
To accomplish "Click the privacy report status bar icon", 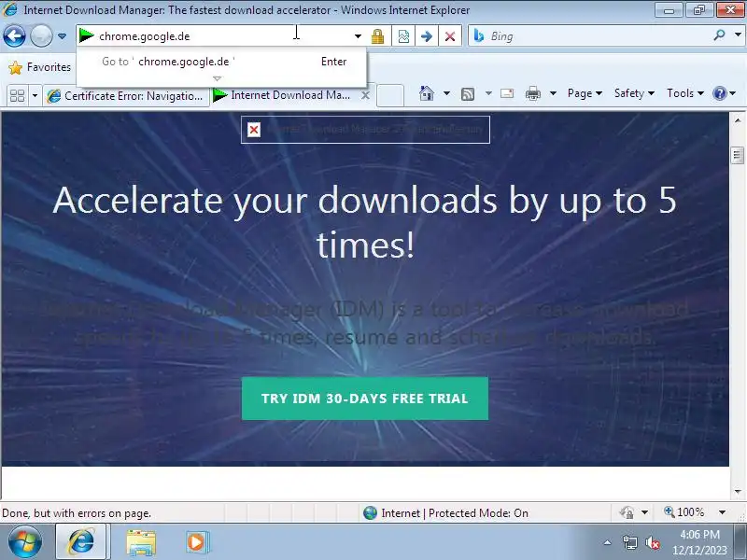I will (627, 512).
